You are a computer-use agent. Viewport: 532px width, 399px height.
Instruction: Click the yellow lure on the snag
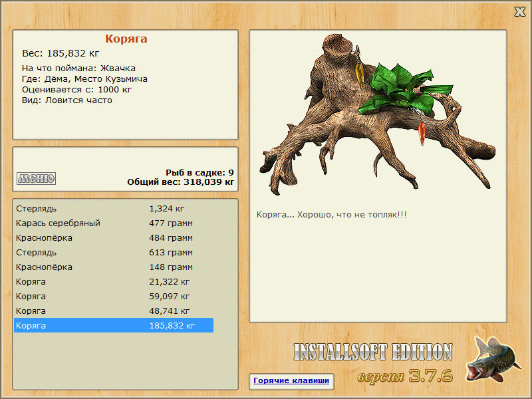coord(359,74)
